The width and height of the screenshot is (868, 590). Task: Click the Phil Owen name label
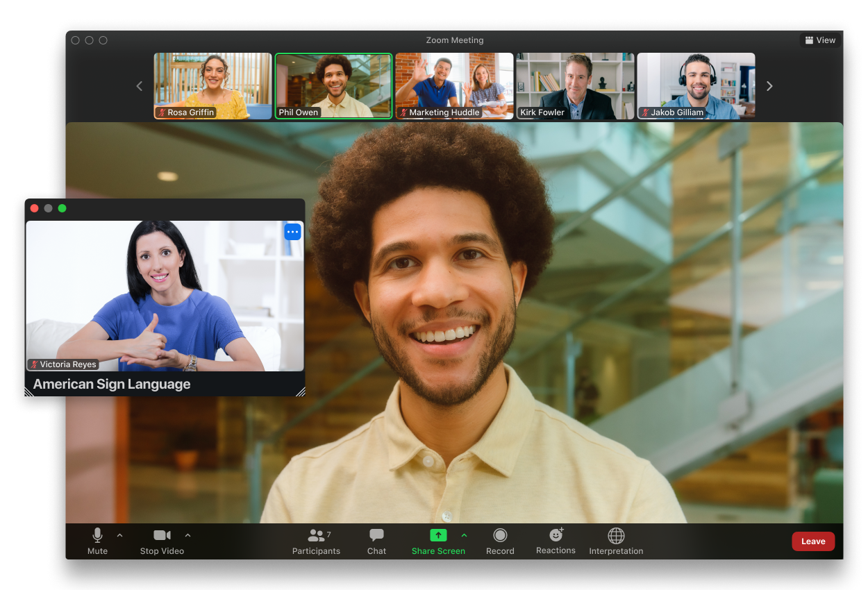tap(299, 112)
